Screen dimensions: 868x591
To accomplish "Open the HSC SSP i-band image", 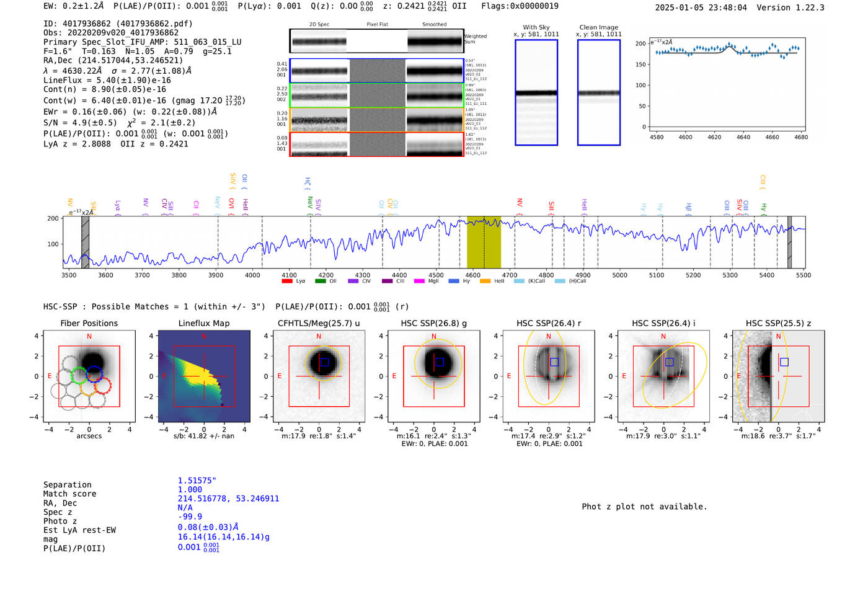I will click(663, 376).
